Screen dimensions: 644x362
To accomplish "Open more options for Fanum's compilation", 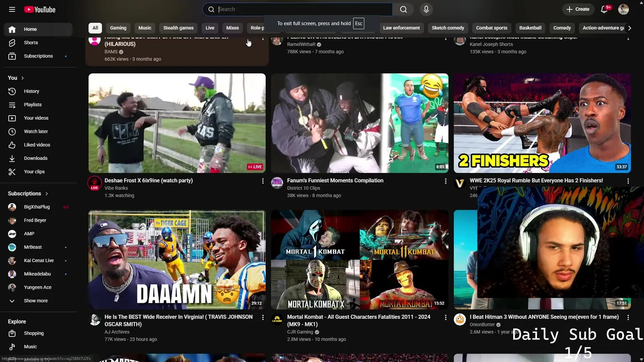I will [x=445, y=180].
